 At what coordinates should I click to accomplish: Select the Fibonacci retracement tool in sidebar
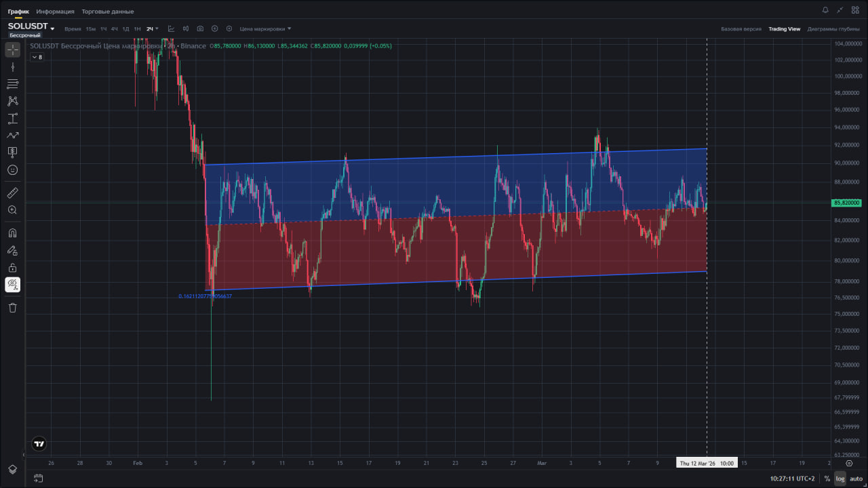[12, 84]
